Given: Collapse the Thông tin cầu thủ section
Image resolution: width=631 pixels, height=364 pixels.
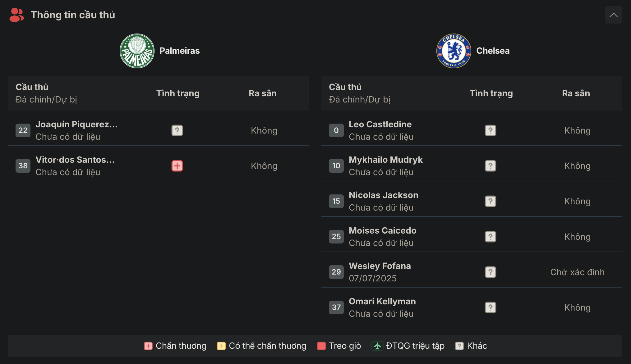Looking at the screenshot, I should 613,15.
